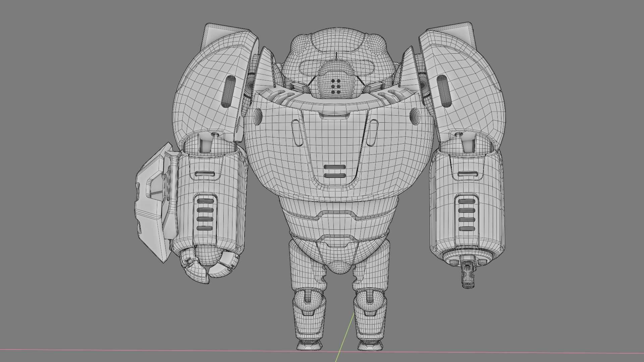Click the foot beneath the shield-side leg
The image size is (644, 362).
(309, 345)
